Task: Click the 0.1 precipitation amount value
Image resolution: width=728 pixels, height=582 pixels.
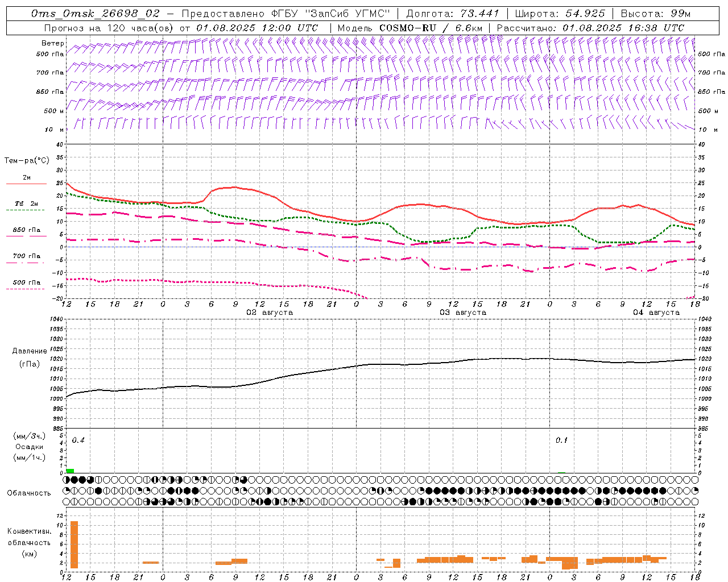Action: point(561,440)
